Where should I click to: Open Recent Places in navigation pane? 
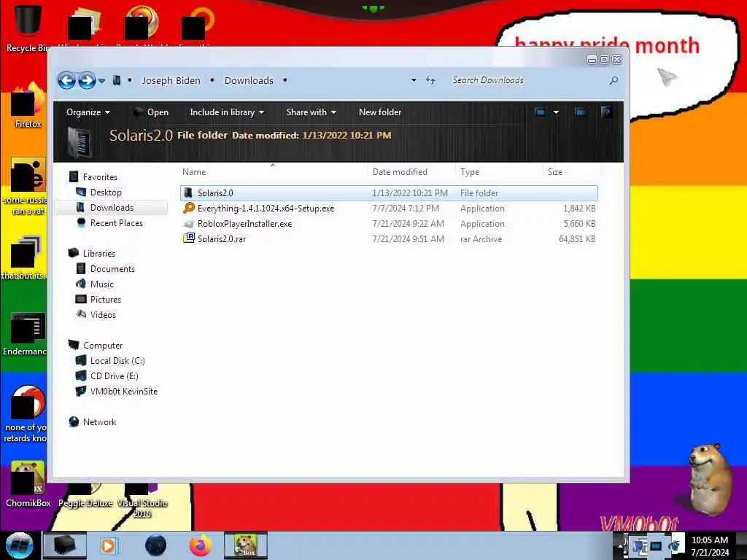click(x=117, y=223)
